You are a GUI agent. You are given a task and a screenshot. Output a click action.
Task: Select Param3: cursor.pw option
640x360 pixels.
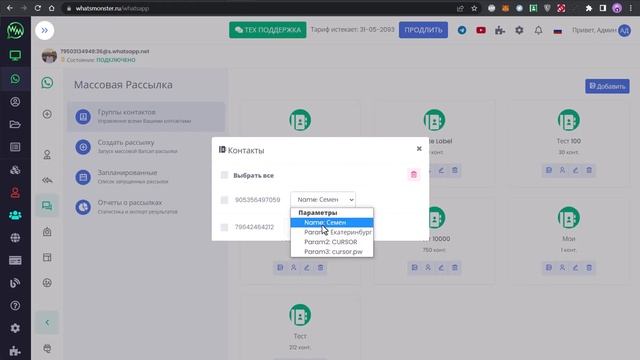coord(332,252)
